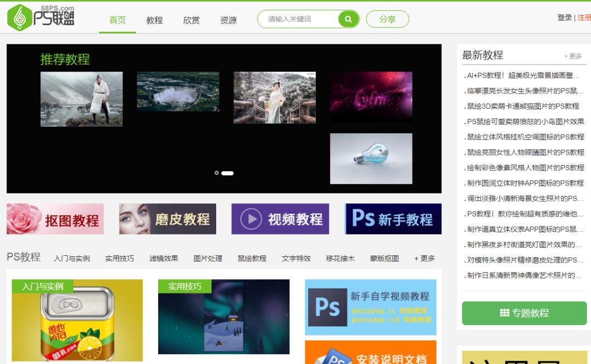Click the 分享 button
591x364 pixels.
click(387, 19)
